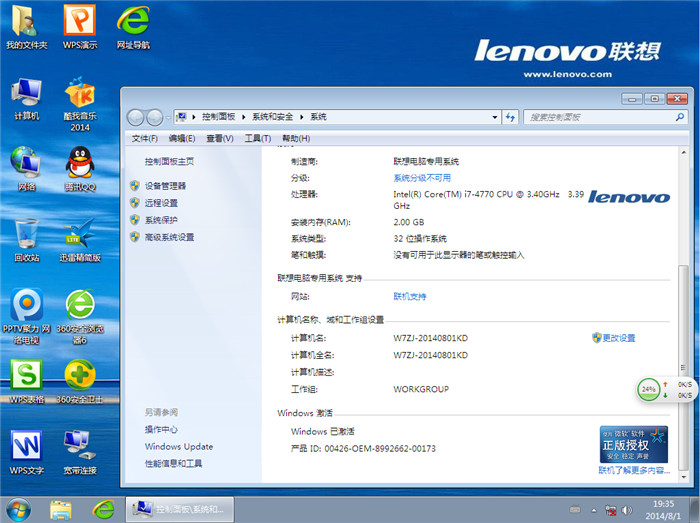Open the 360安全卫士 desktop shortcut
Screen dimensions: 700x523
coord(79,378)
